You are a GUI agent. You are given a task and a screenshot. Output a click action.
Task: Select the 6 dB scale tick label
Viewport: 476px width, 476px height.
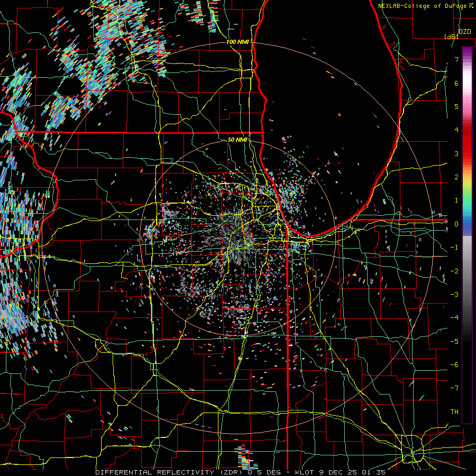click(x=456, y=83)
